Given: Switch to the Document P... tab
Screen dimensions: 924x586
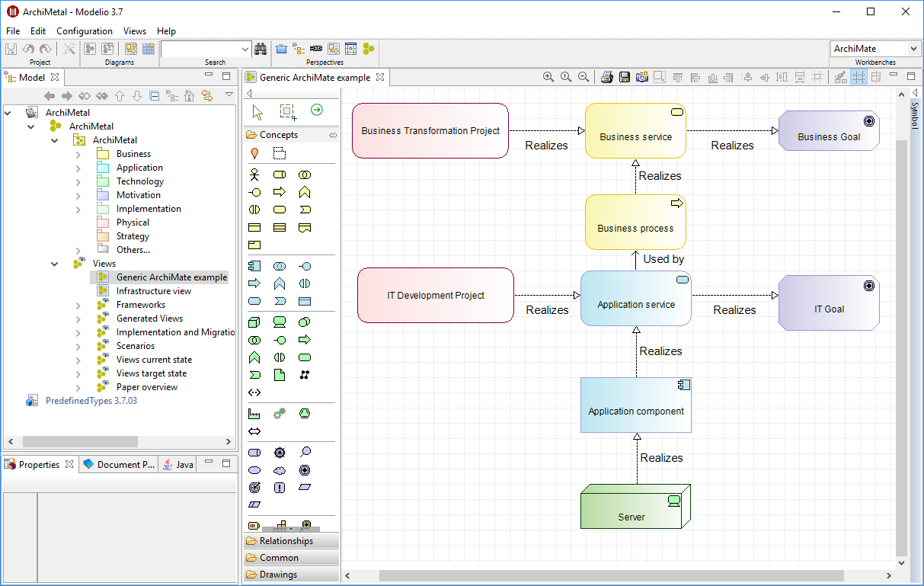Looking at the screenshot, I should pos(118,464).
